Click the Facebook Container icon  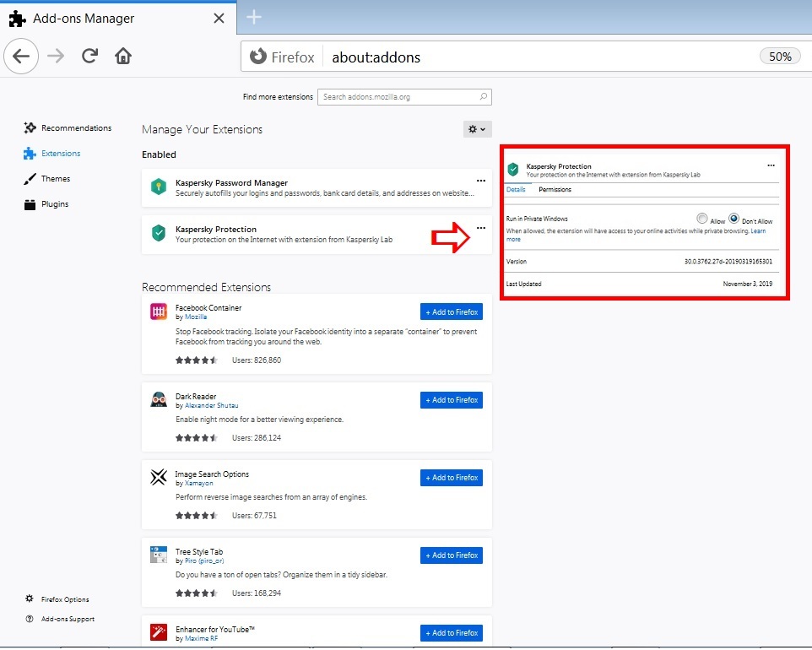pos(159,311)
